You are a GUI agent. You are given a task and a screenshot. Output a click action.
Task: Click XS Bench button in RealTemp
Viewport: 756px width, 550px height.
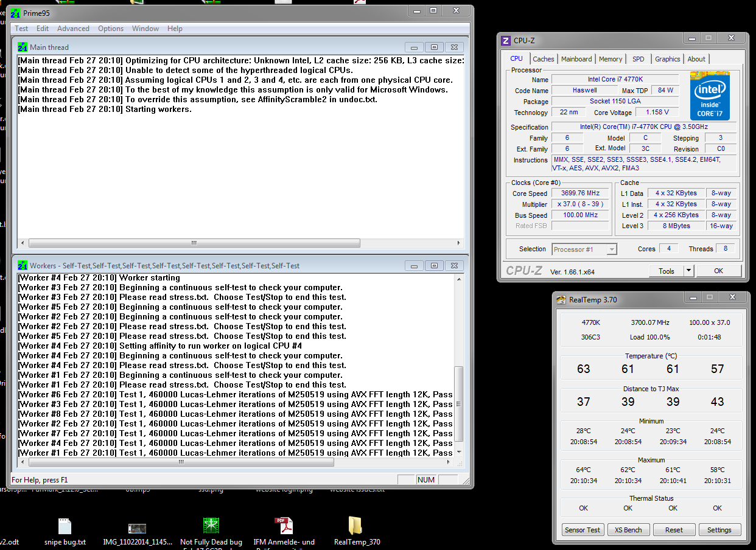pyautogui.click(x=628, y=530)
